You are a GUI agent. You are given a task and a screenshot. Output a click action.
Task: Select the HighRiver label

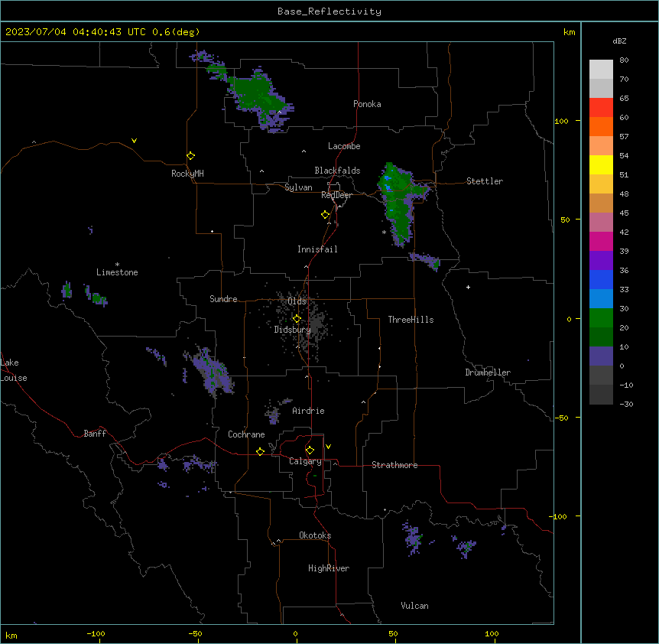329,568
